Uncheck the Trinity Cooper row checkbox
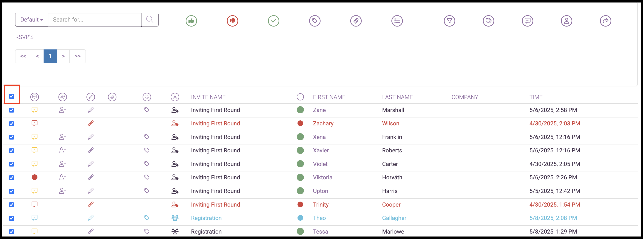The width and height of the screenshot is (644, 239). coord(12,205)
